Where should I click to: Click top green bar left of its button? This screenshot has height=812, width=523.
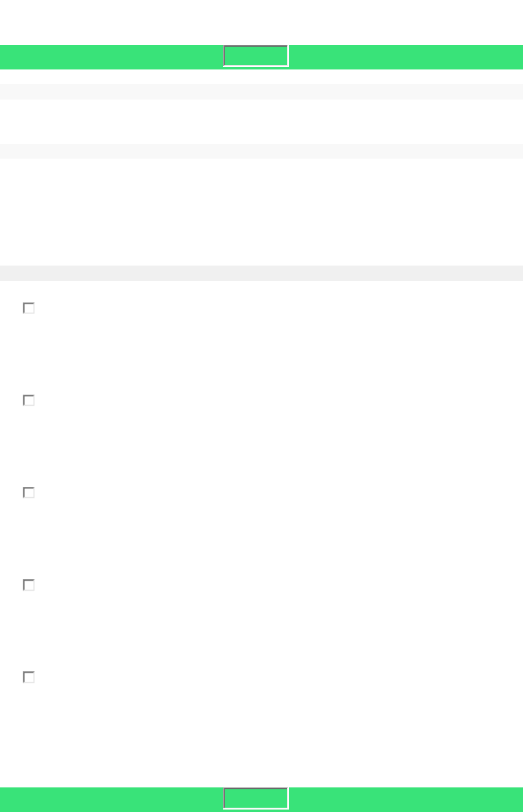[x=111, y=57]
